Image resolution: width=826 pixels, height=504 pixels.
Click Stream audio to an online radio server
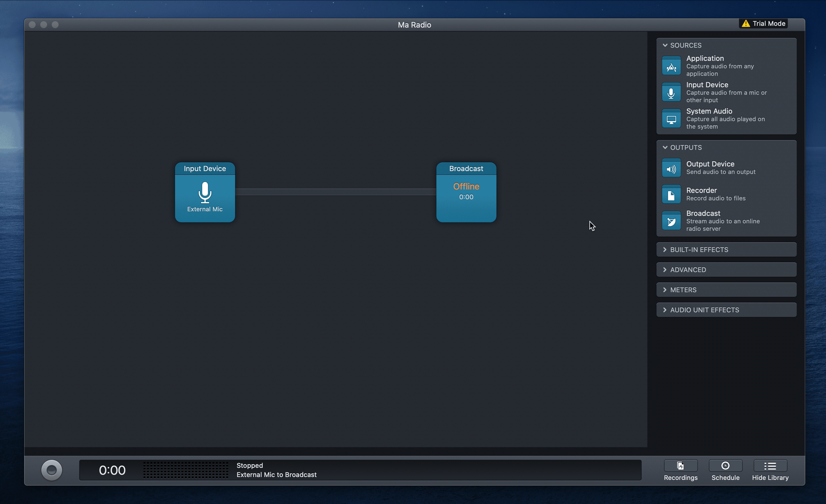(x=723, y=225)
